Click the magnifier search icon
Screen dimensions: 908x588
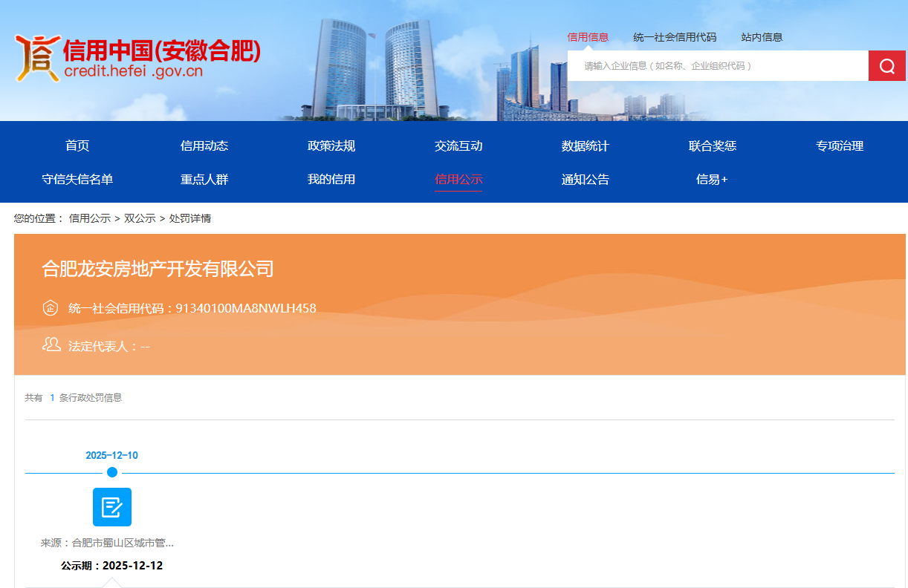click(887, 65)
